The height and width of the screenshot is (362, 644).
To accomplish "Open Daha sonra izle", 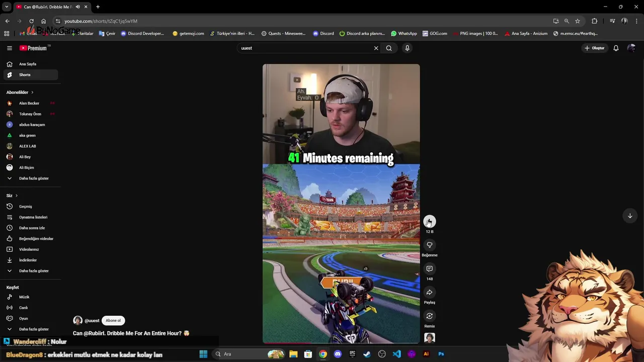I will tap(31, 228).
